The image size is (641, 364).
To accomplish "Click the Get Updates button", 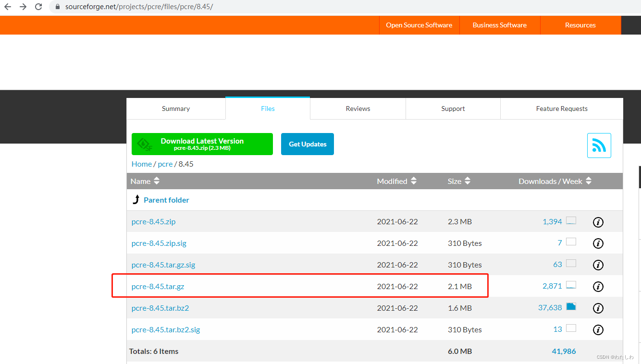I will 308,144.
